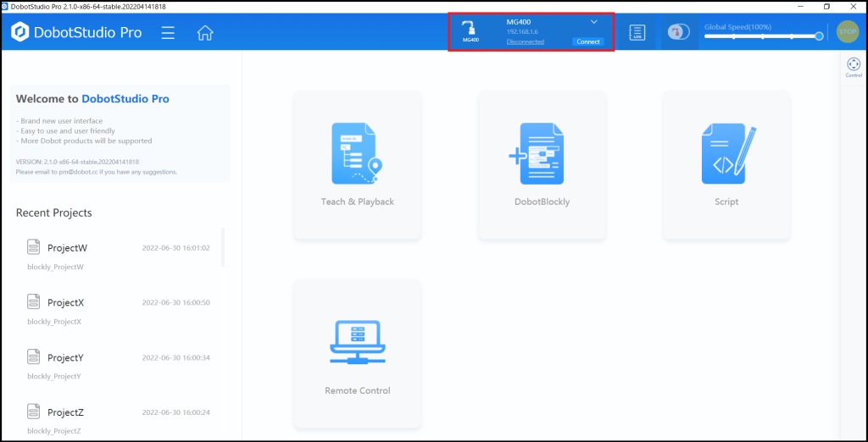The image size is (868, 442).
Task: Open the DobotBlockly module
Action: [x=542, y=165]
